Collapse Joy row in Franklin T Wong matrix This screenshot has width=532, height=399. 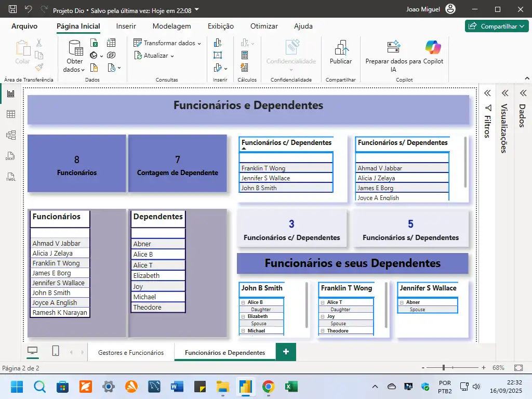pos(323,316)
